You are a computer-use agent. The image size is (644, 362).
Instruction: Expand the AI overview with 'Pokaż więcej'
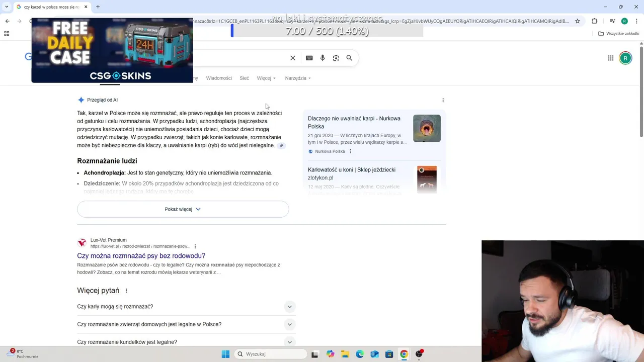pos(183,209)
